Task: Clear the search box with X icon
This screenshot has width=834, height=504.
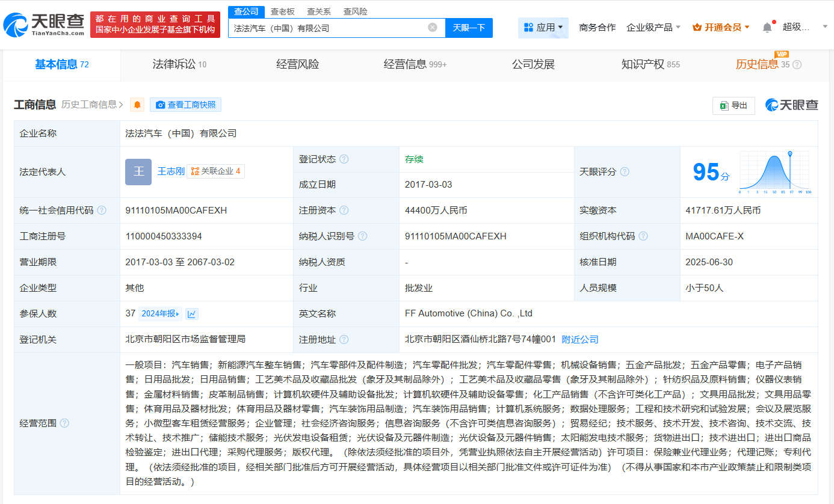Action: (x=432, y=28)
